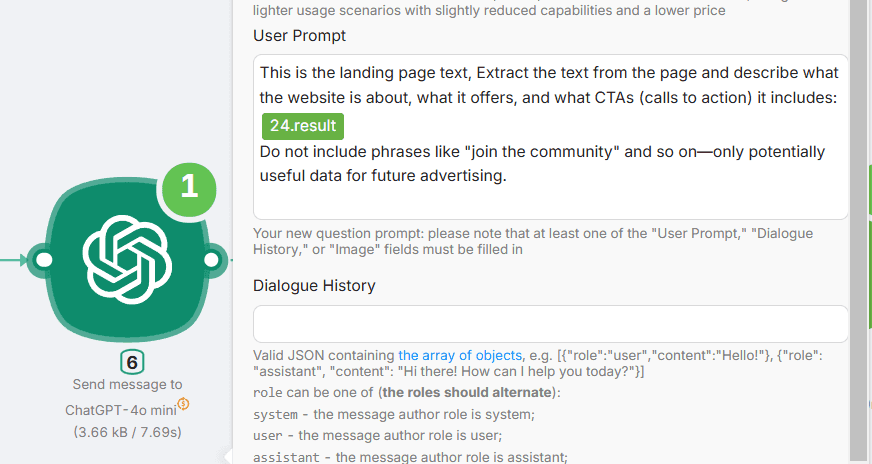Click the arrow line entering the module

[14, 261]
